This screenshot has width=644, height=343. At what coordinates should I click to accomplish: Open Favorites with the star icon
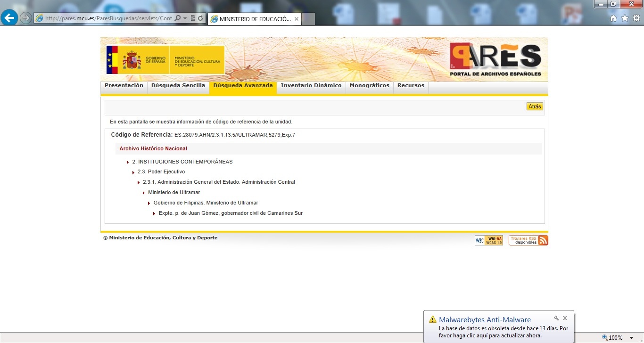[x=625, y=18]
